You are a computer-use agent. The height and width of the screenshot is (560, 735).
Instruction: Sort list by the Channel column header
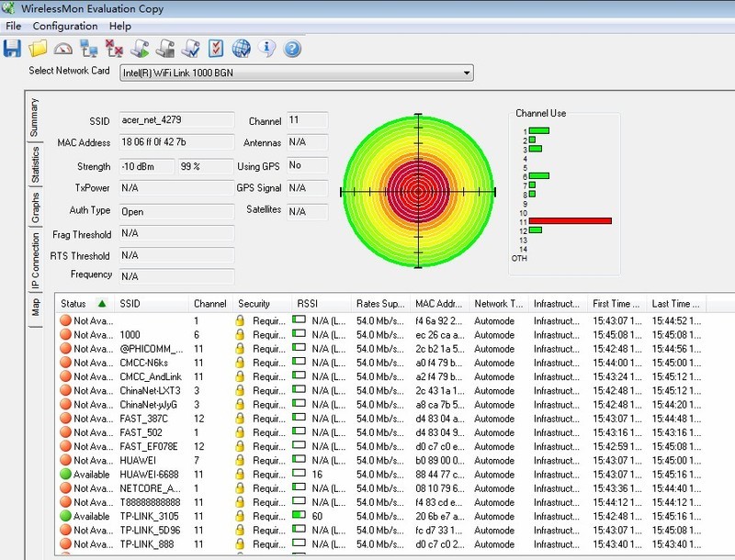(209, 304)
